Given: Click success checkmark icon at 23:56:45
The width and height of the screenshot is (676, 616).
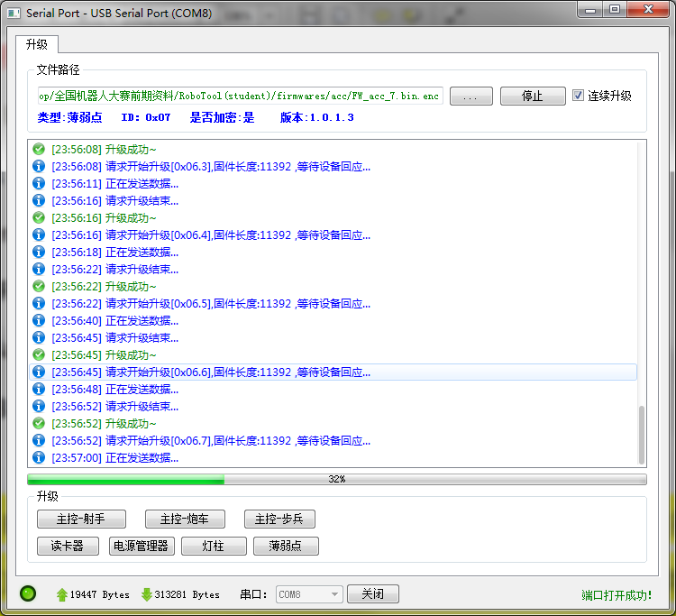Looking at the screenshot, I should (x=39, y=354).
